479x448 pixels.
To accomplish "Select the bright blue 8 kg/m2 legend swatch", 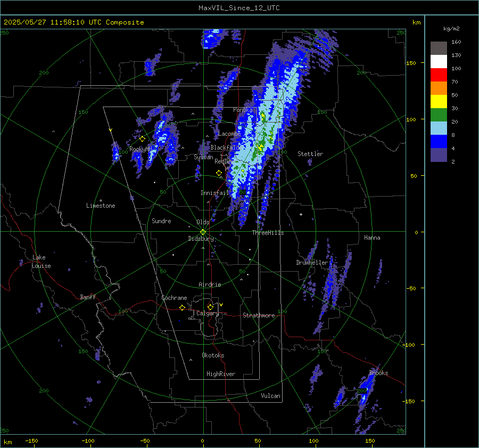I will tap(439, 142).
